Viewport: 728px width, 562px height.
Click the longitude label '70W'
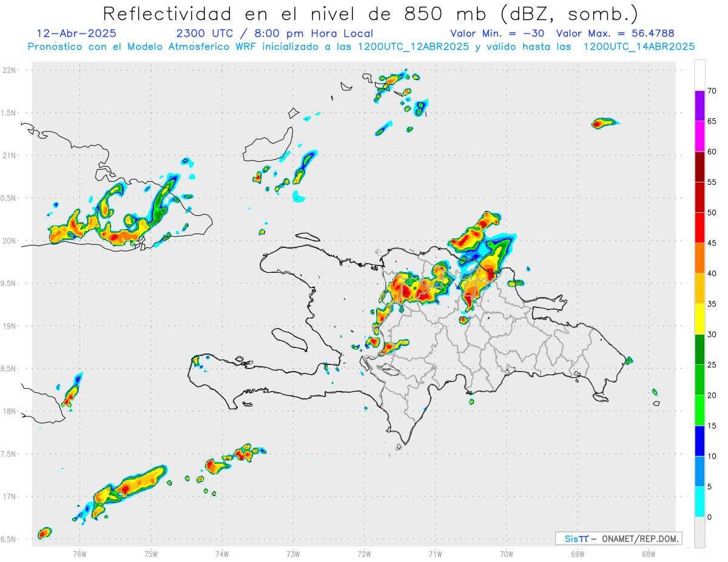507,554
